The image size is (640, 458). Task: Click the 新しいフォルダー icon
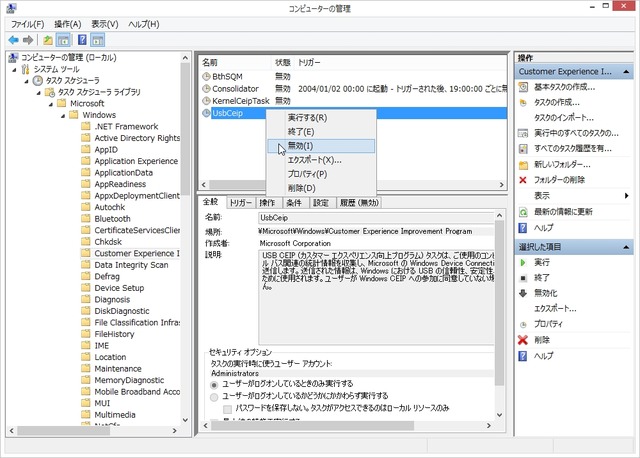coord(523,165)
